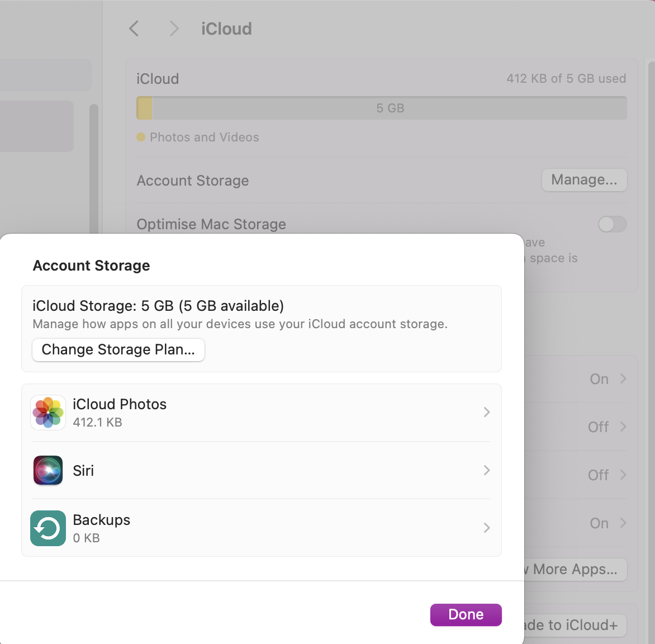This screenshot has width=655, height=644.
Task: Open the second On row chevron
Action: pos(623,523)
